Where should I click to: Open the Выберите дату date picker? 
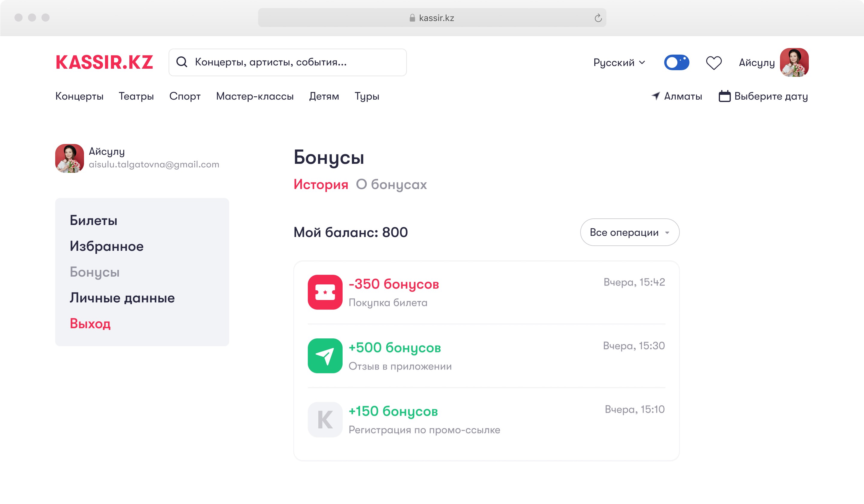[763, 96]
